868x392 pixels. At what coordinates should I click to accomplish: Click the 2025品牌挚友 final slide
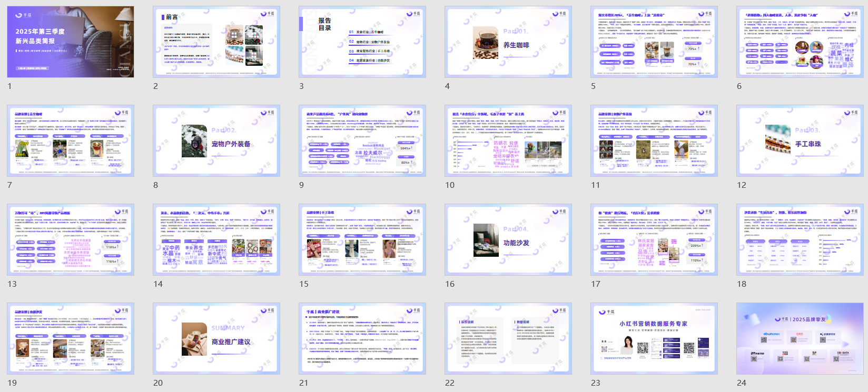800,339
